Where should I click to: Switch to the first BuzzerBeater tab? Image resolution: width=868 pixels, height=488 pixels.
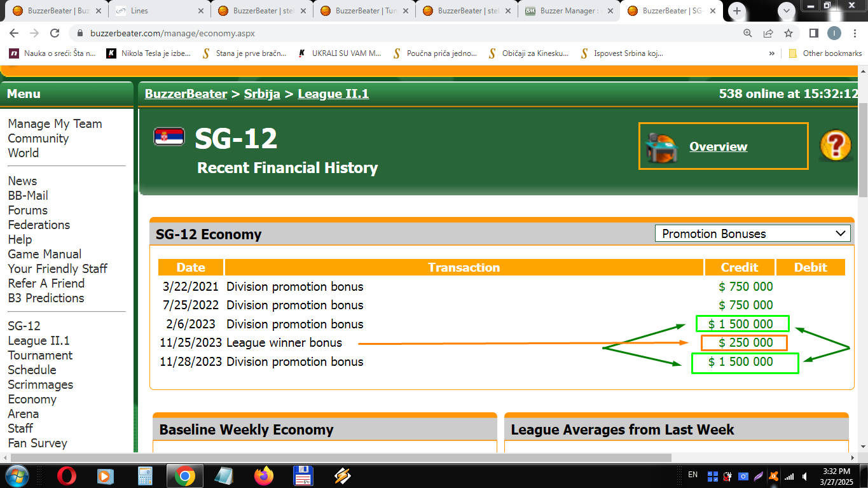tap(56, 11)
